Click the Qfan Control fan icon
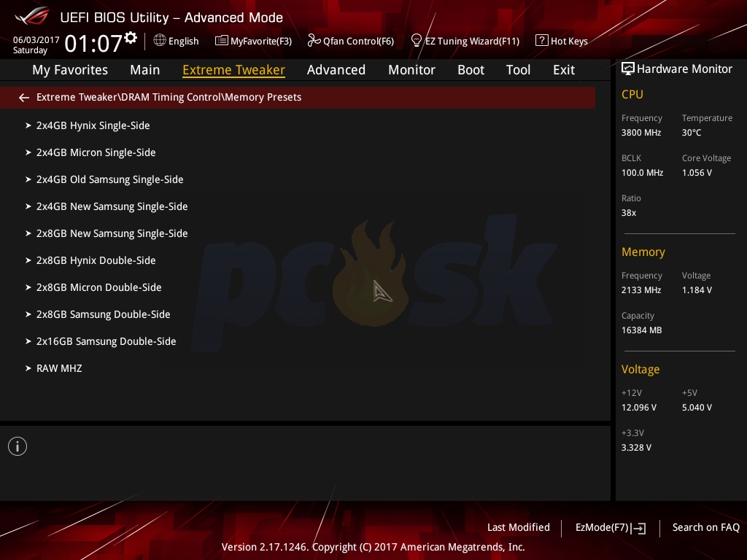This screenshot has height=560, width=747. 314,41
